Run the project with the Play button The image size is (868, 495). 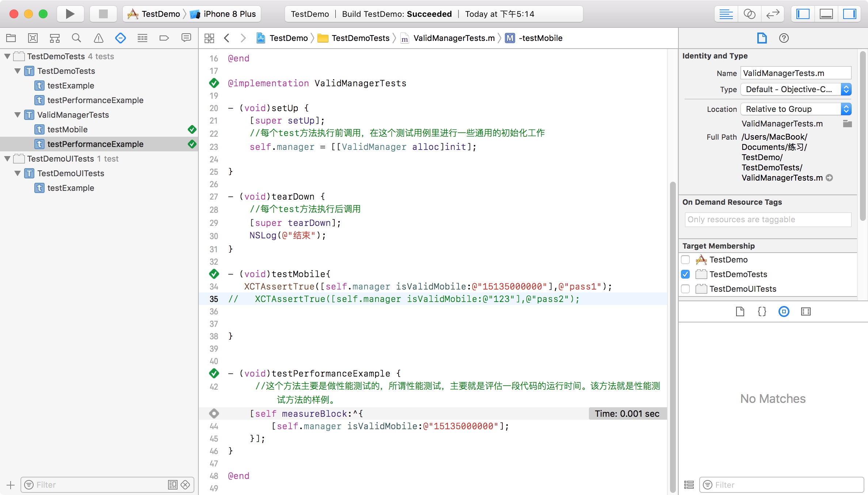pos(70,14)
